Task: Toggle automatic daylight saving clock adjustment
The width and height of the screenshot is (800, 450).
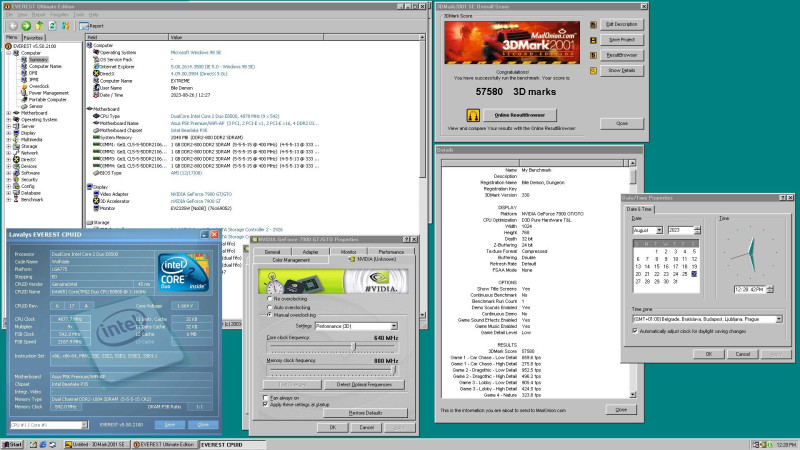Action: pos(635,331)
